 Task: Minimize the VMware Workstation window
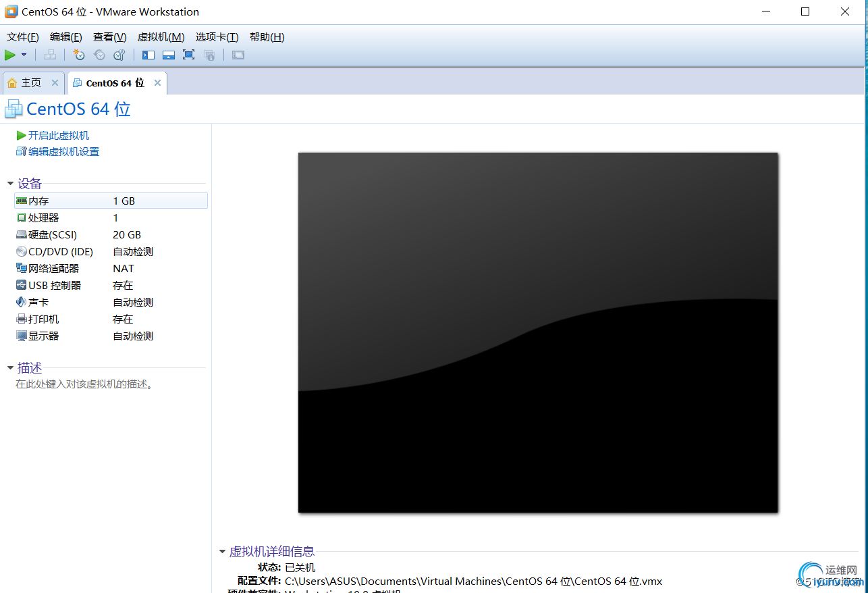(x=765, y=11)
